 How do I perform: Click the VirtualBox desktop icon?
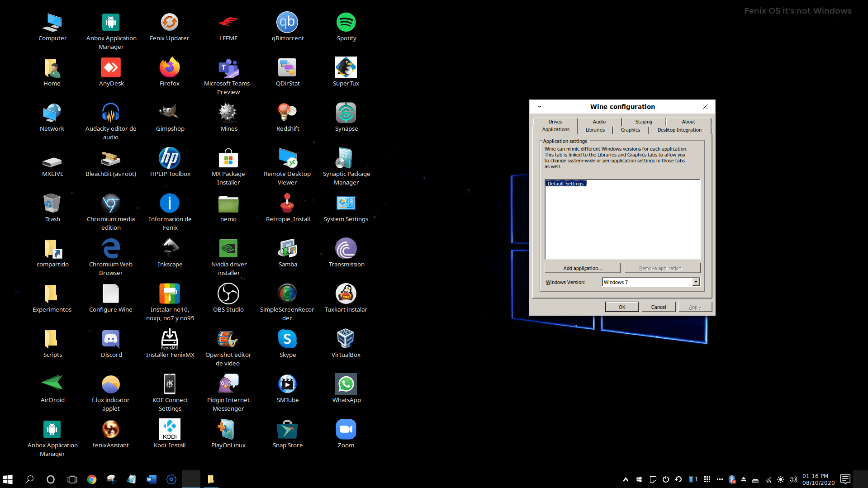click(x=346, y=339)
